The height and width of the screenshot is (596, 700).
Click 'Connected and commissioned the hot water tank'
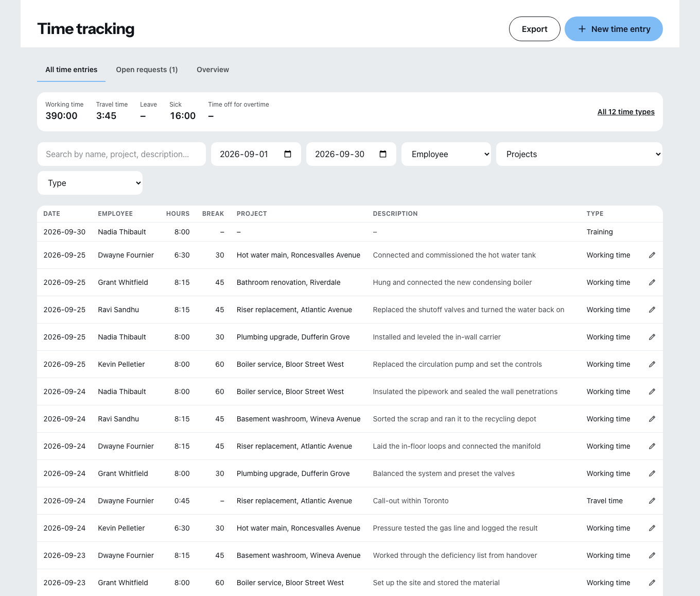[454, 255]
